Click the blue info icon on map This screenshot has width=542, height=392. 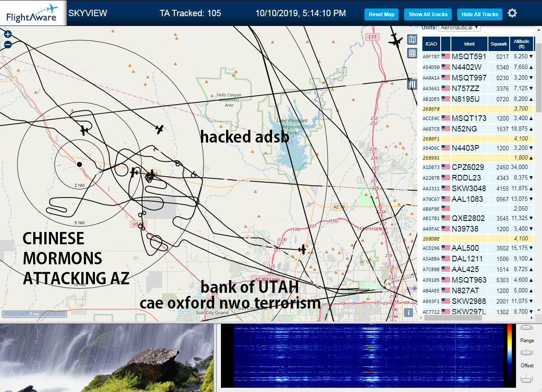pyautogui.click(x=408, y=312)
